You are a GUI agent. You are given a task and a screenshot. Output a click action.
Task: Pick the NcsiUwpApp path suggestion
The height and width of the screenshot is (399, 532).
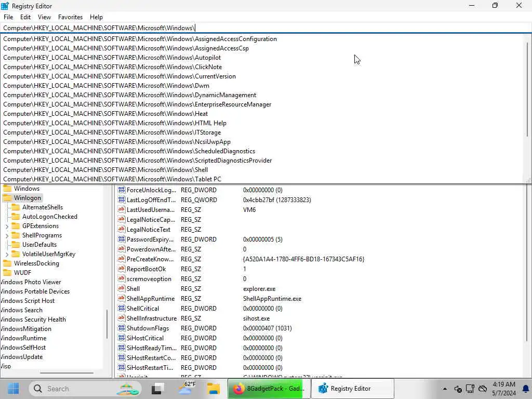(x=117, y=142)
